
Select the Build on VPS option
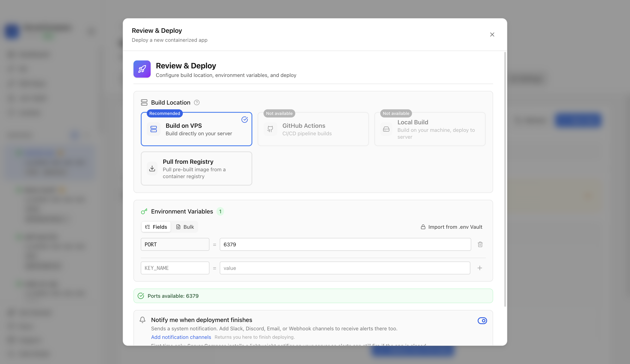(x=197, y=129)
